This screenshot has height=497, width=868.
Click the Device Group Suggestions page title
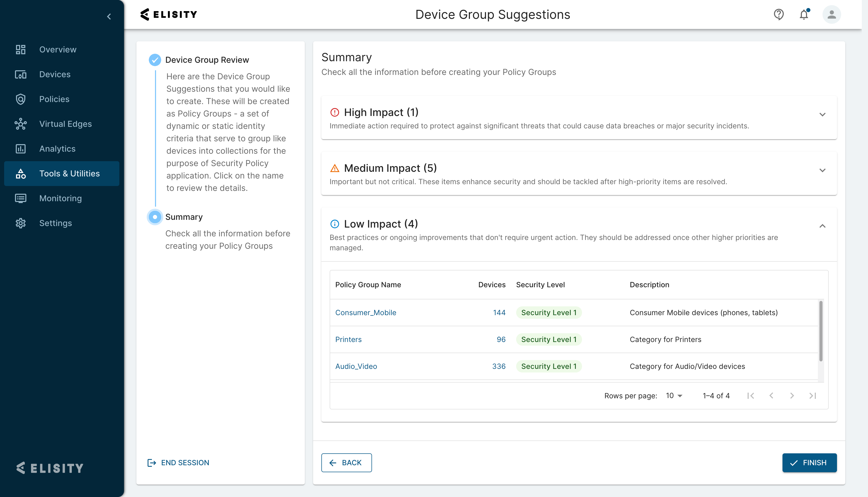[493, 15]
